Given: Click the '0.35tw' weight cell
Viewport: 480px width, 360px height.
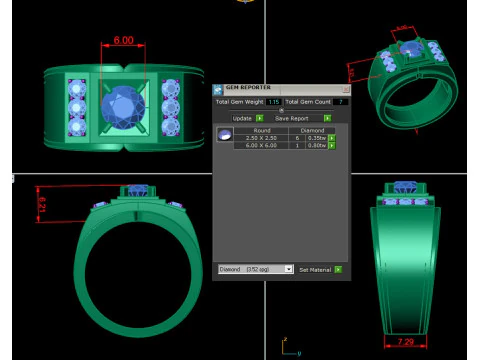Looking at the screenshot, I should [x=317, y=138].
